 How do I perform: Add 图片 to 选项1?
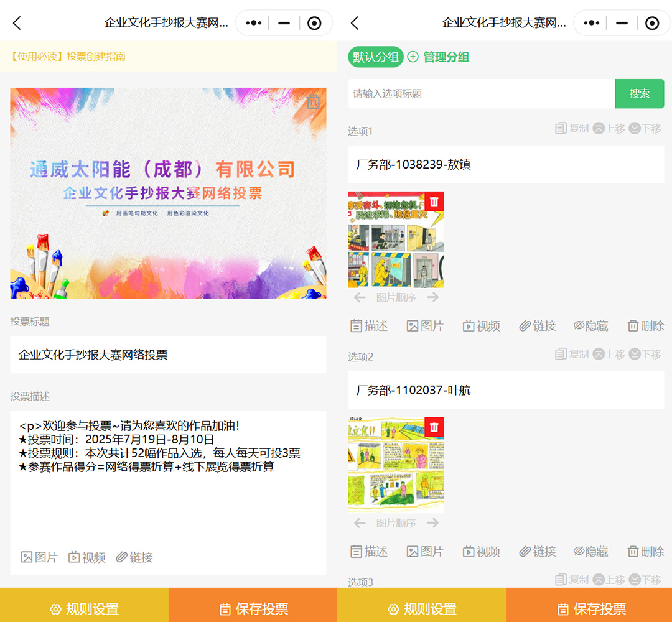[425, 326]
